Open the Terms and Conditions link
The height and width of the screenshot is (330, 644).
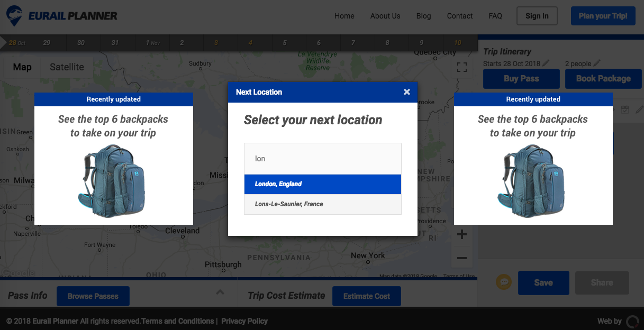point(177,321)
